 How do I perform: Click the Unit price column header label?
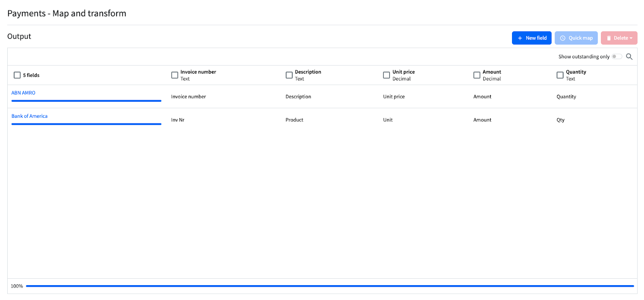click(403, 72)
